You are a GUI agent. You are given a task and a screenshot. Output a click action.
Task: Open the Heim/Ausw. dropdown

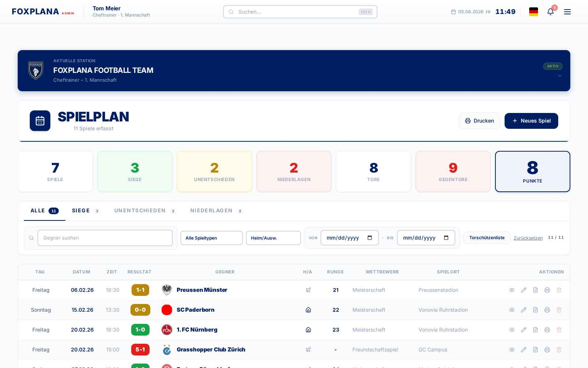[x=273, y=238]
